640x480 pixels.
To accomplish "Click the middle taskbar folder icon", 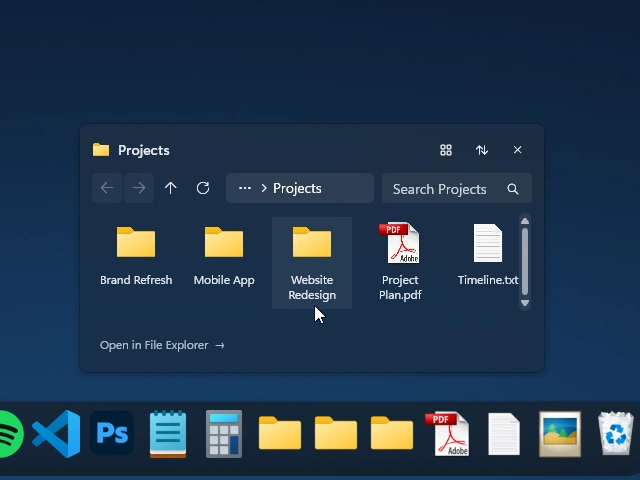I will coord(336,433).
